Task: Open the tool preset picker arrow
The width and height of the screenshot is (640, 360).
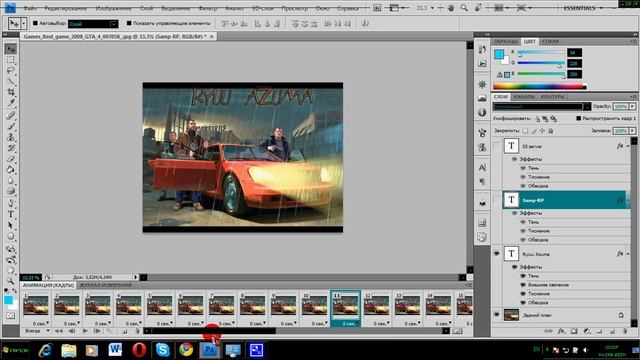Action: (x=23, y=24)
